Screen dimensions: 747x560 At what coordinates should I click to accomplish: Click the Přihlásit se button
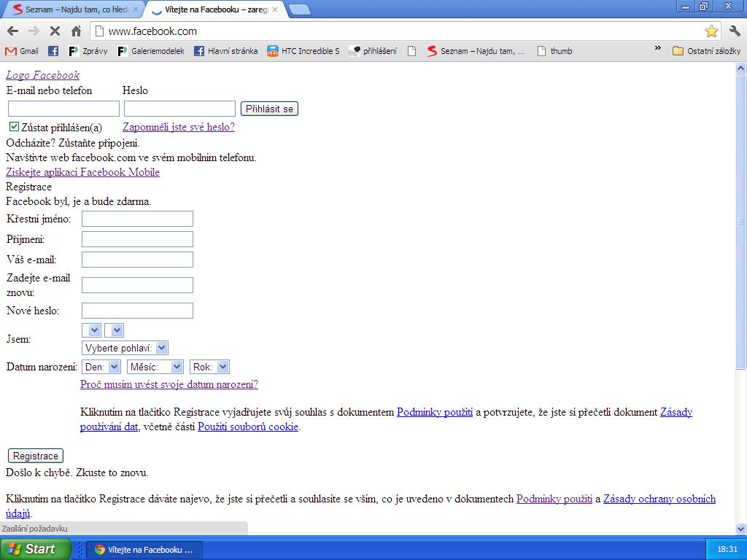coord(269,109)
